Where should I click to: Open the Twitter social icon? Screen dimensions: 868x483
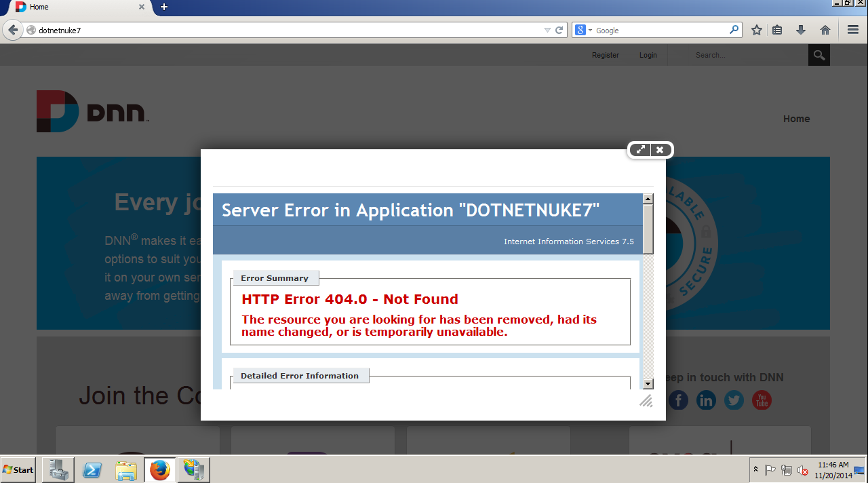pyautogui.click(x=734, y=400)
